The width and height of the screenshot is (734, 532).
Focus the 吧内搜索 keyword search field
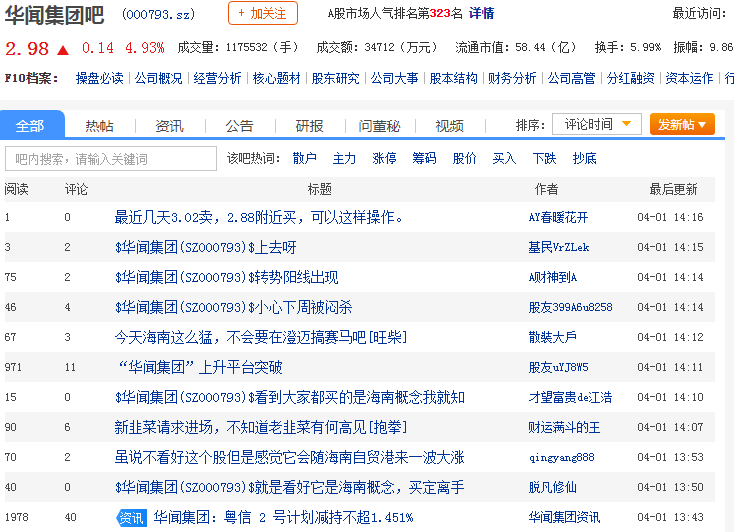pyautogui.click(x=110, y=159)
